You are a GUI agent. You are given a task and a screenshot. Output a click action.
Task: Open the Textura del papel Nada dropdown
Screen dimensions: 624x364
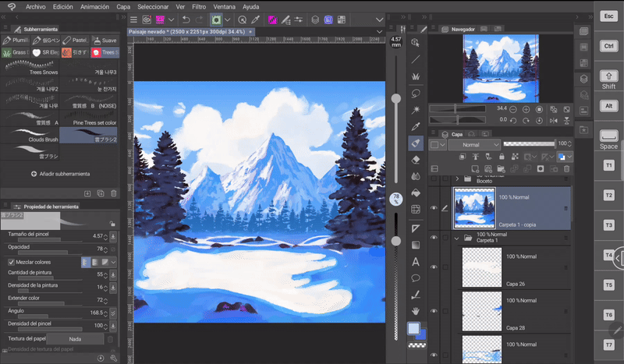[x=75, y=339]
